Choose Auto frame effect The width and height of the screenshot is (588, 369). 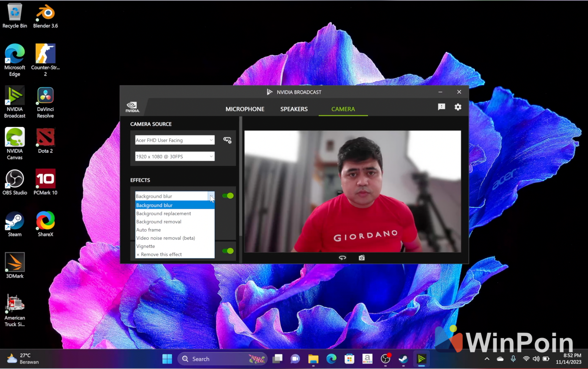tap(175, 230)
